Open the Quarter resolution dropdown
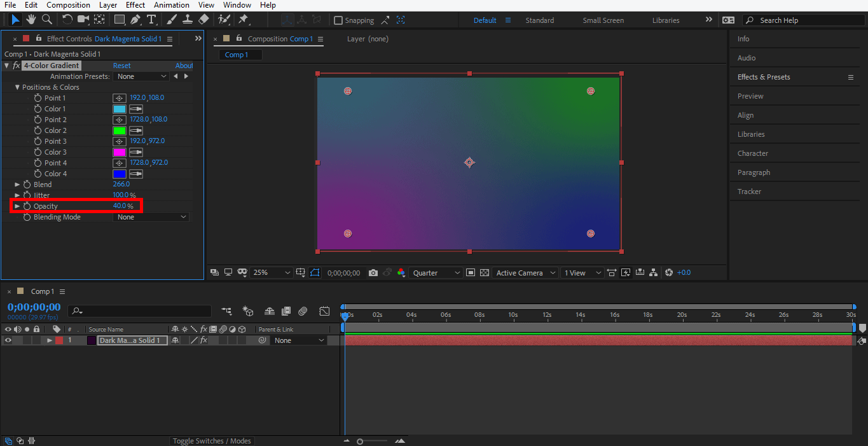This screenshot has height=446, width=868. coord(436,273)
